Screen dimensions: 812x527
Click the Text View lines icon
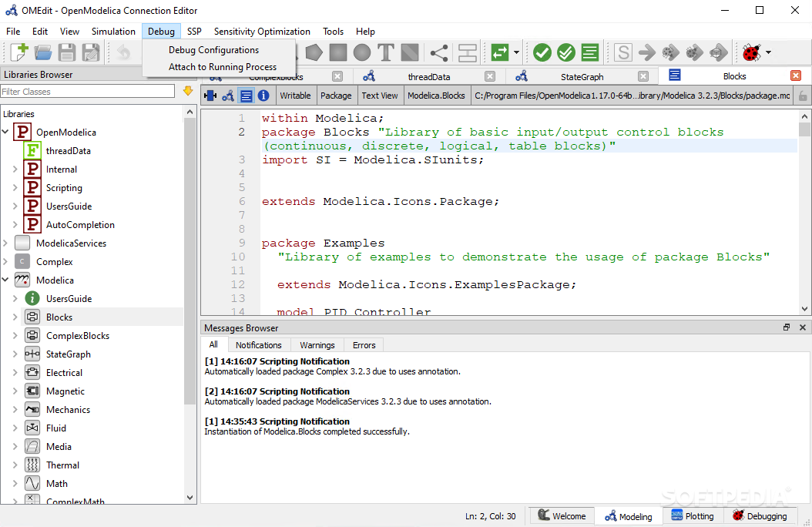click(246, 96)
